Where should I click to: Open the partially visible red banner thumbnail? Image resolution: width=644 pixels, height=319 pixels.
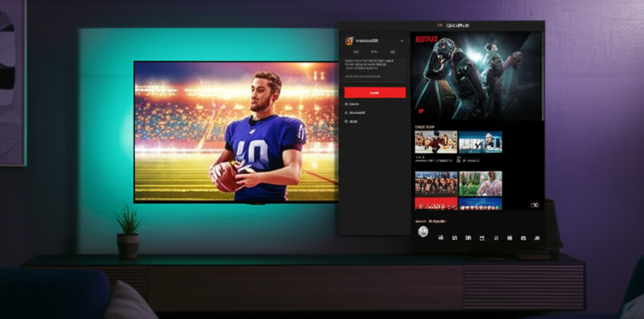pyautogui.click(x=436, y=203)
